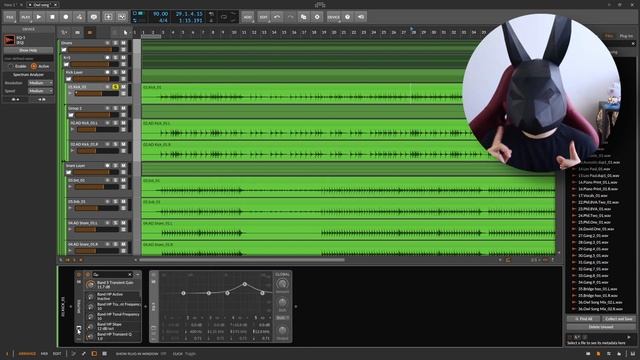Adjust the Snare Layer volume fader
This screenshot has width=640, height=360.
pos(96,172)
